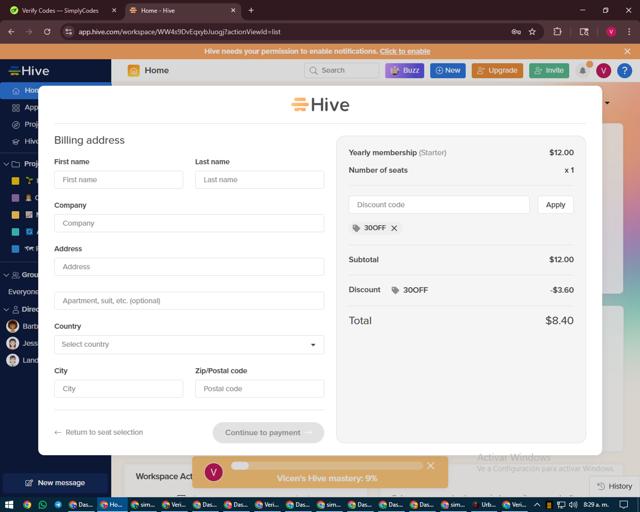Viewport: 640px width, 512px height.
Task: Open the notifications bell icon
Action: (x=583, y=71)
